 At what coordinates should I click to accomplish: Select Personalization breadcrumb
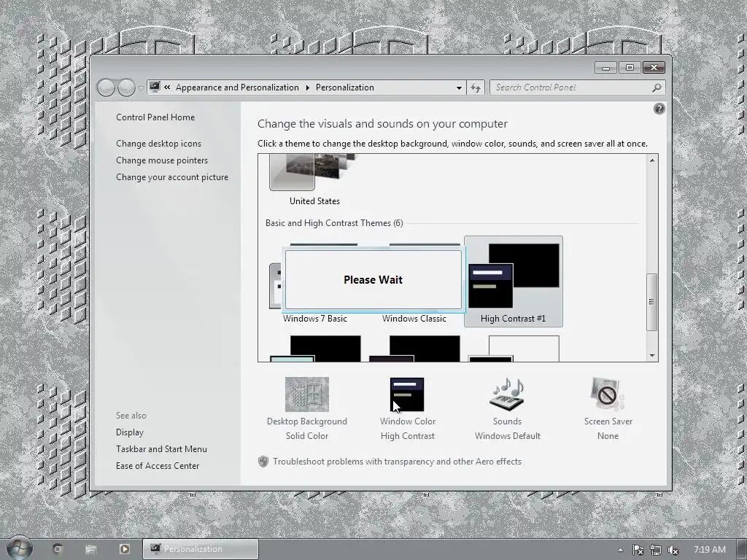coord(345,87)
